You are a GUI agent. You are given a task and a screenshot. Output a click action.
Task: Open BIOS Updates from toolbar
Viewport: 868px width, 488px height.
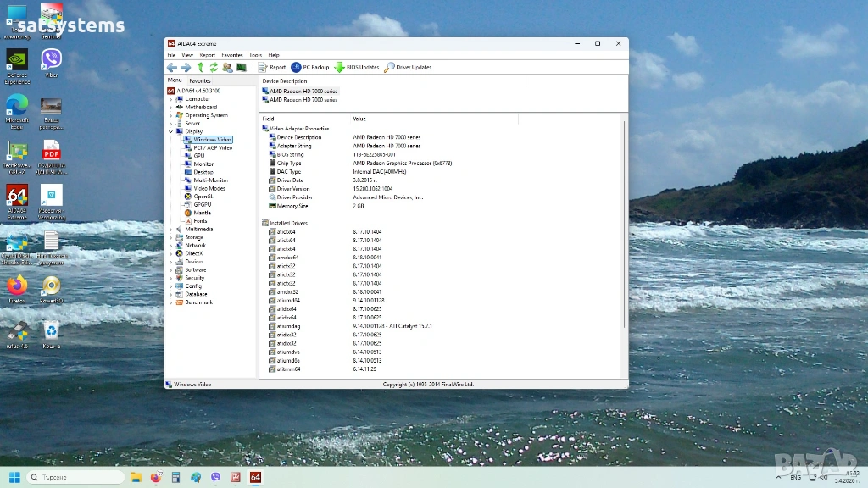[x=357, y=67]
